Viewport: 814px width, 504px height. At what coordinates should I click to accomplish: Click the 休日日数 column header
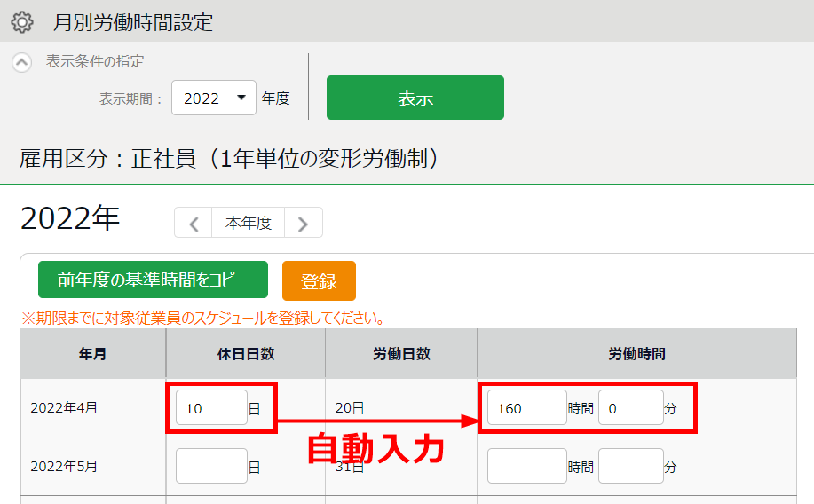pyautogui.click(x=246, y=354)
